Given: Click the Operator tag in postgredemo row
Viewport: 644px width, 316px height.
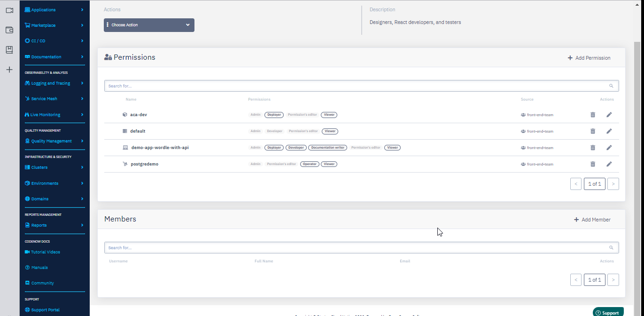Looking at the screenshot, I should click(x=310, y=164).
